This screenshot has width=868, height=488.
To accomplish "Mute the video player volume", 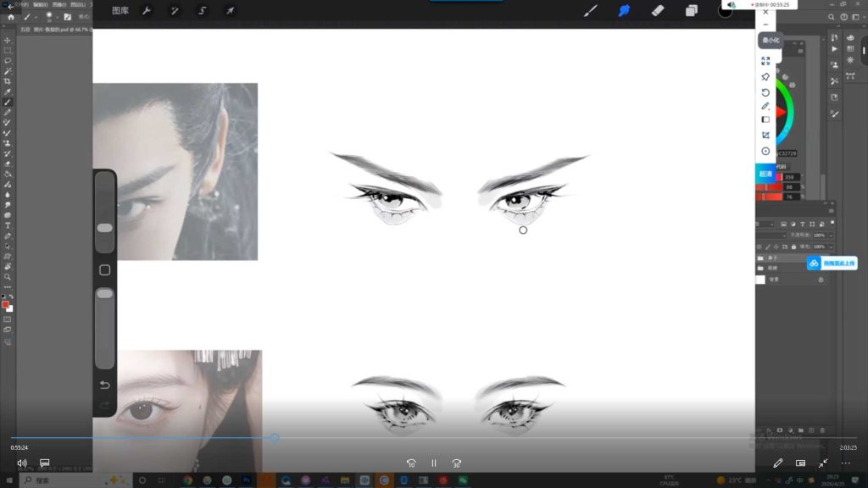I will coord(22,463).
